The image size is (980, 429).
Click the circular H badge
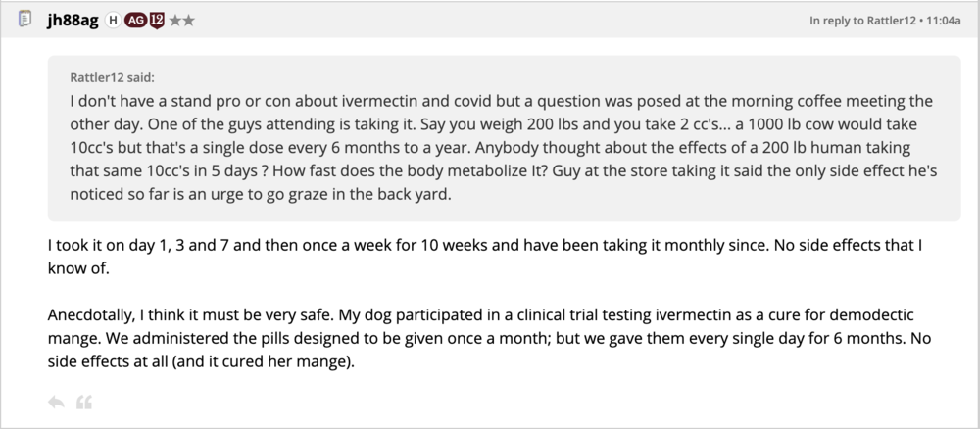113,21
